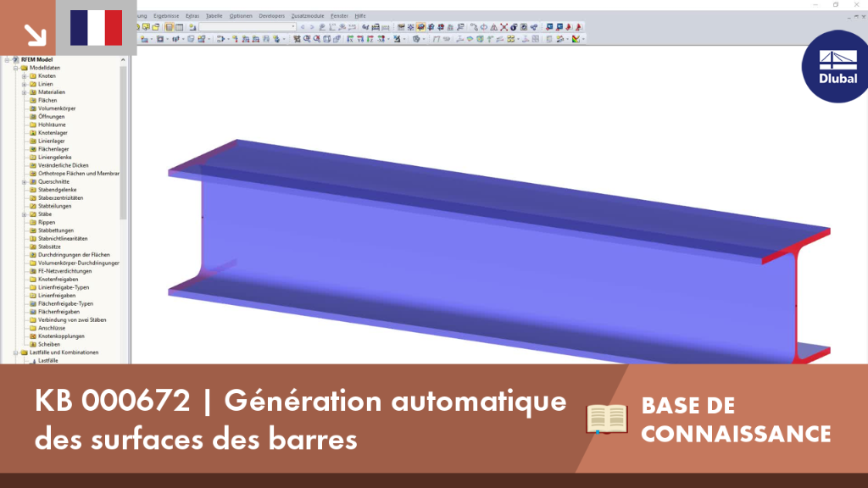
Task: Open the load case dropdown combobox
Action: tap(248, 27)
